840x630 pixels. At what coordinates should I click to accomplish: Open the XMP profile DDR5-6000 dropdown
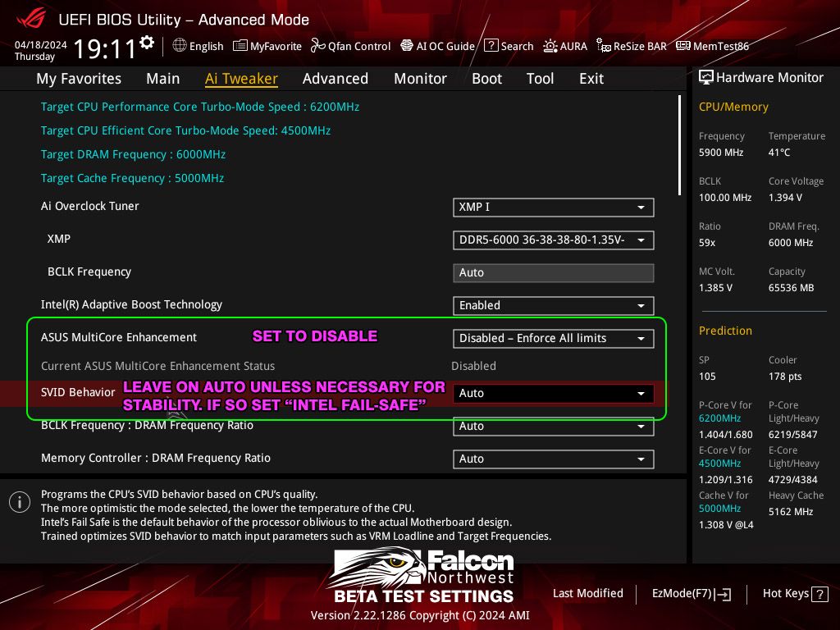click(x=554, y=240)
